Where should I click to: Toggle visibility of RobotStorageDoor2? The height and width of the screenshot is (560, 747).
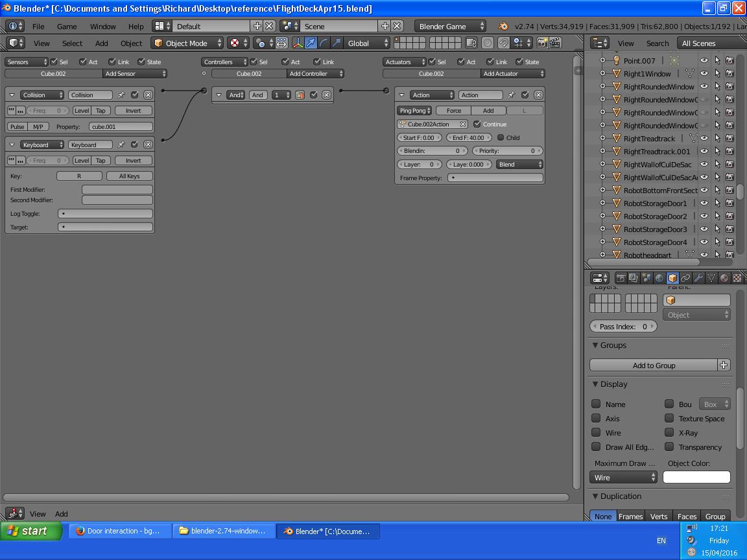[704, 216]
